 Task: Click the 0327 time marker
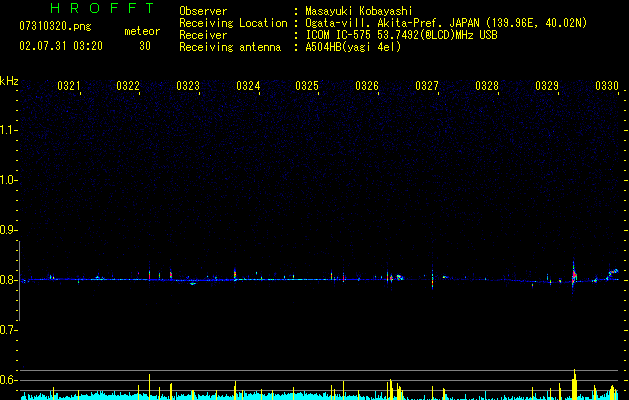(x=427, y=86)
